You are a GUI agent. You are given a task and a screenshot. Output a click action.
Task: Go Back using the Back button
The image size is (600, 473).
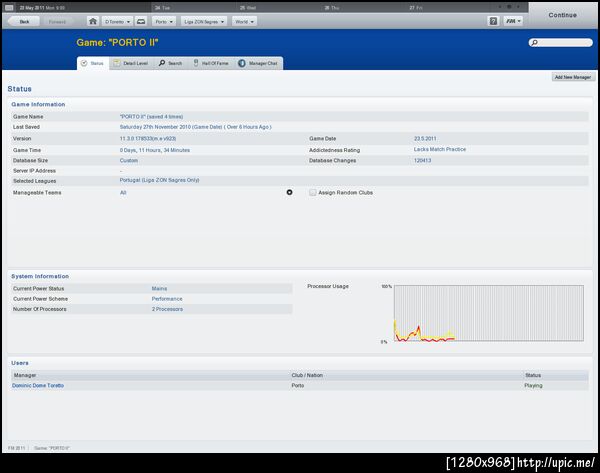24,22
